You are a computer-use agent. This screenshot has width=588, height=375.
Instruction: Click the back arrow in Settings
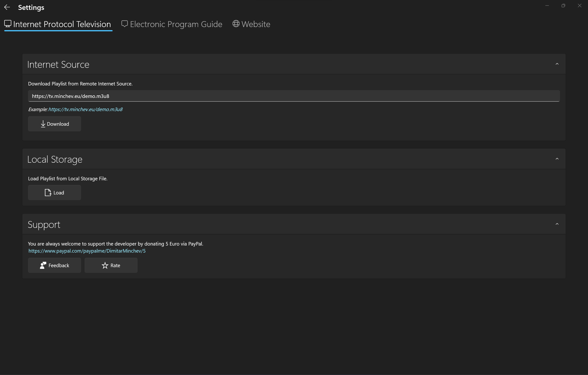click(7, 7)
